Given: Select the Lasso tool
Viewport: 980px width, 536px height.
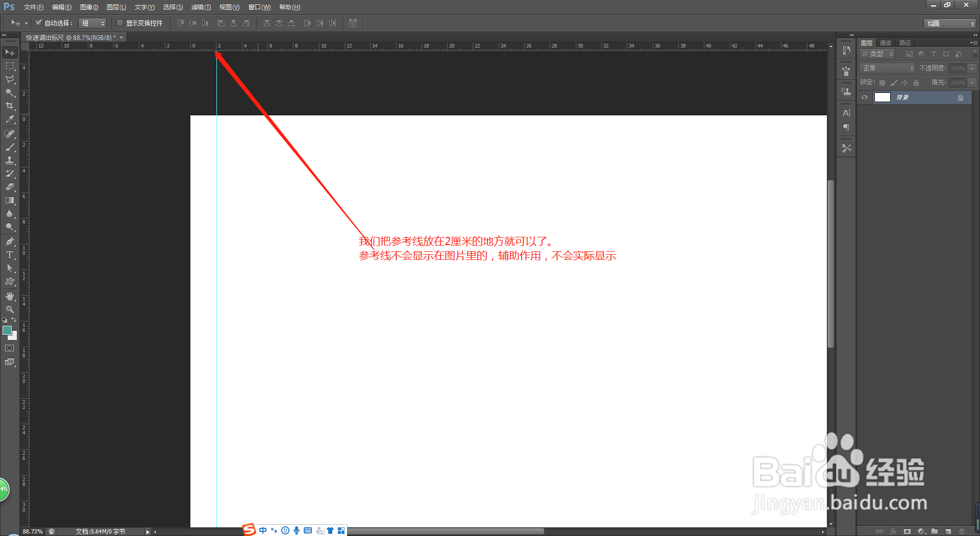Looking at the screenshot, I should pyautogui.click(x=10, y=79).
